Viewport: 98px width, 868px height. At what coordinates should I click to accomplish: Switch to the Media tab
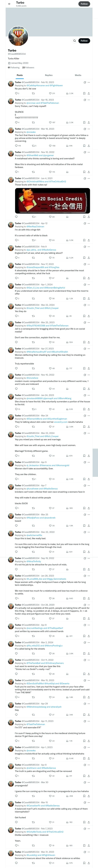78,75
